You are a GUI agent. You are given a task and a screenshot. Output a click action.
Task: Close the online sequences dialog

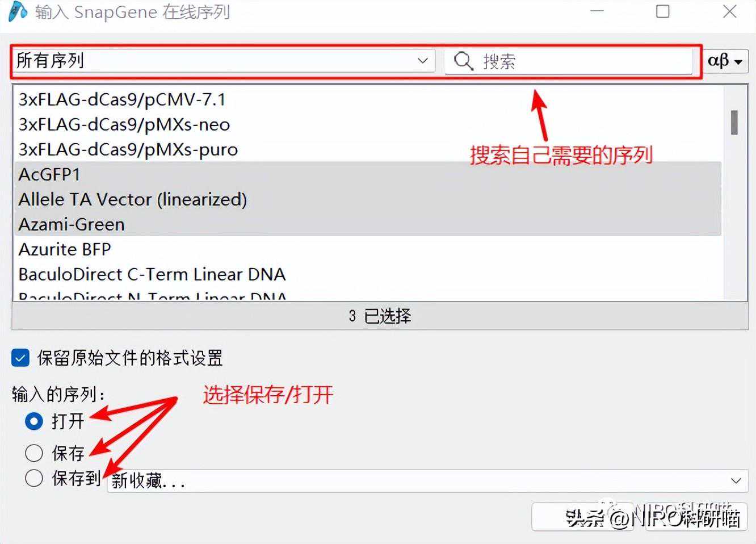pyautogui.click(x=729, y=11)
